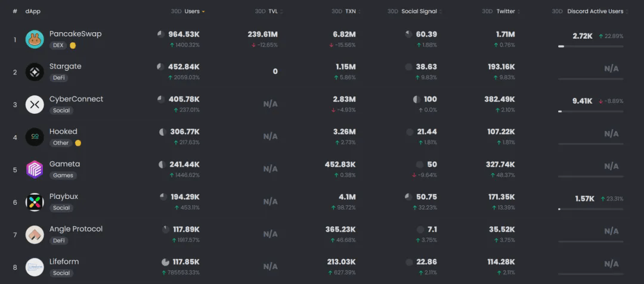Click the Stargate logo icon

click(35, 72)
